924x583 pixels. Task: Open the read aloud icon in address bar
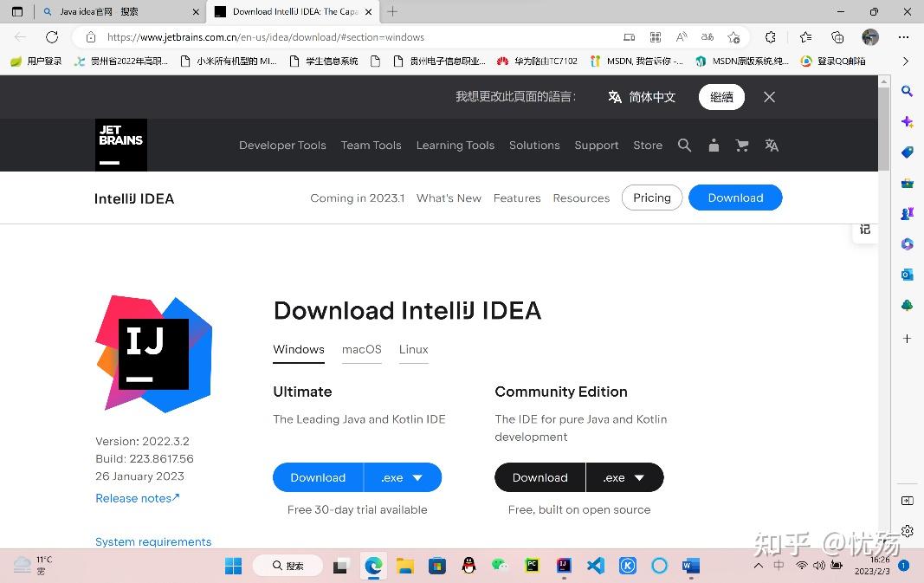click(x=682, y=37)
